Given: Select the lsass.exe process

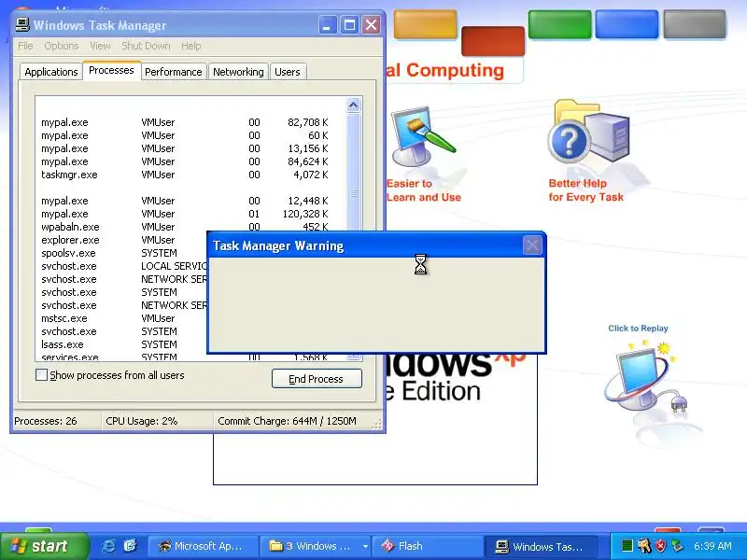Looking at the screenshot, I should pos(122,344).
